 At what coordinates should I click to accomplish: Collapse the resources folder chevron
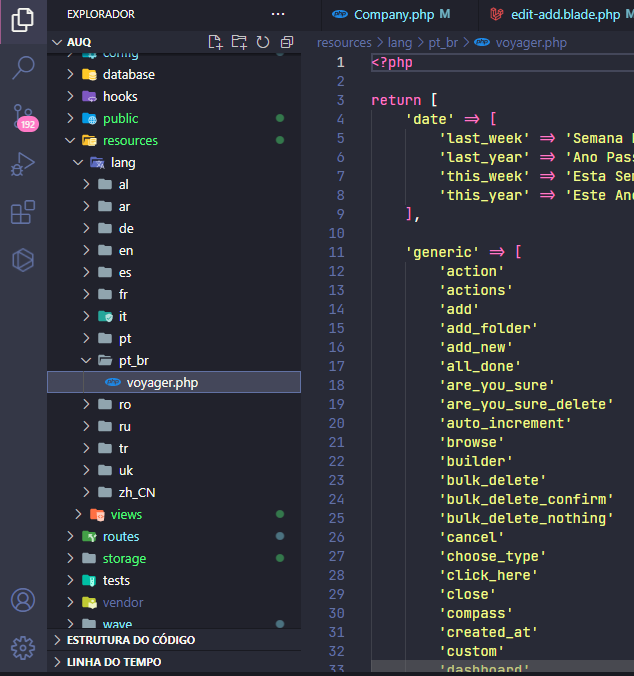coord(70,141)
